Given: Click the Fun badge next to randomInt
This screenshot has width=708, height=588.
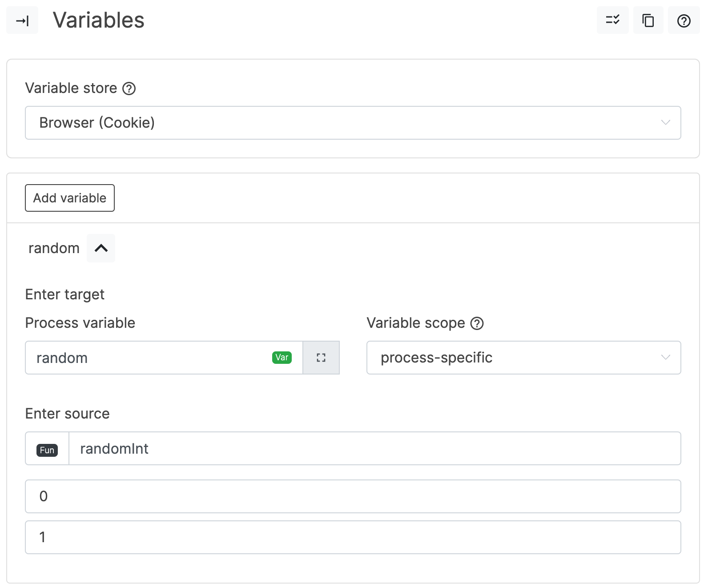Looking at the screenshot, I should [46, 450].
